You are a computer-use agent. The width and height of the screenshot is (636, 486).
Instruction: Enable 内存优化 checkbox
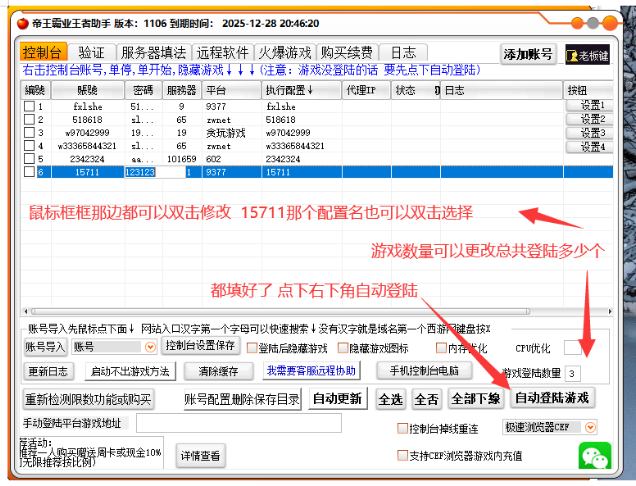tap(441, 348)
